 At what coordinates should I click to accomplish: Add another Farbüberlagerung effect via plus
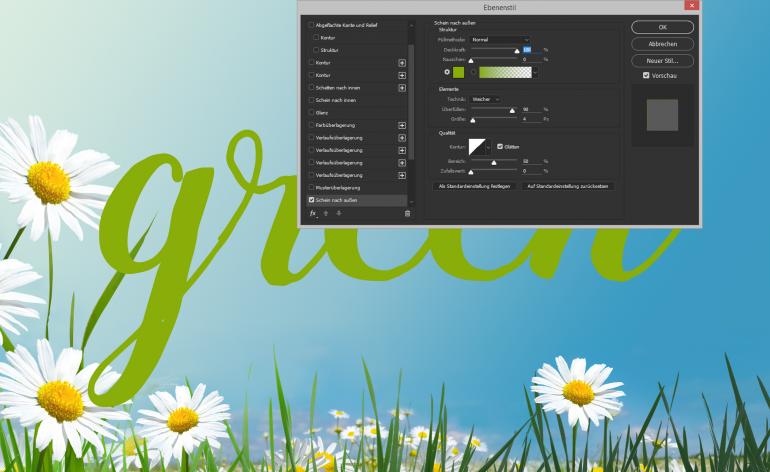tap(402, 125)
